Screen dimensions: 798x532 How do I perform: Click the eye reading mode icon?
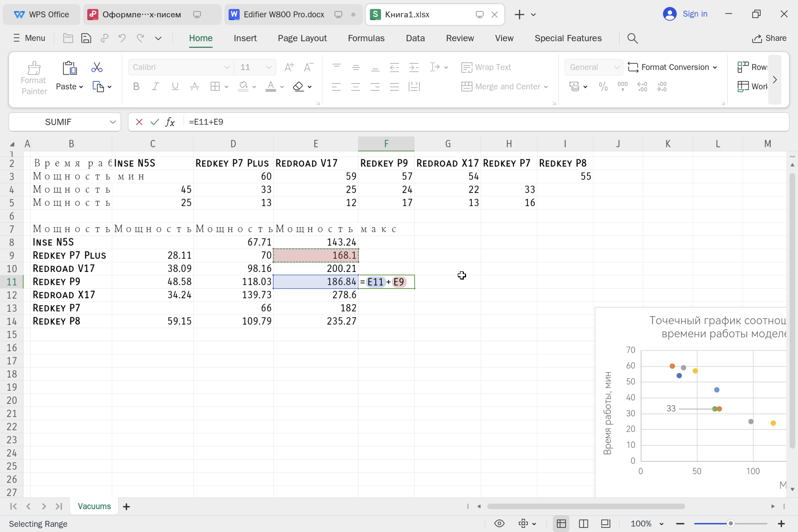(499, 523)
